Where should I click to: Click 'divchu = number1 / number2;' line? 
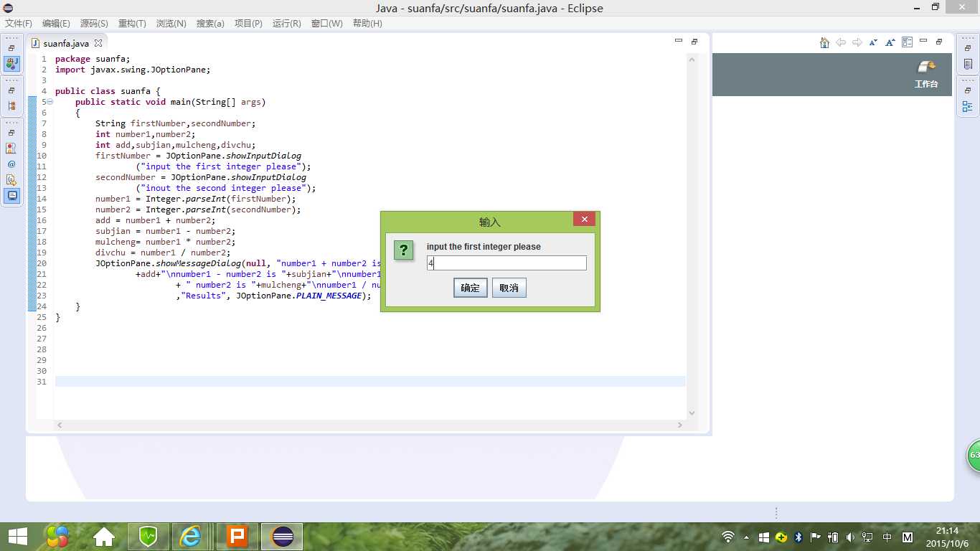(163, 253)
